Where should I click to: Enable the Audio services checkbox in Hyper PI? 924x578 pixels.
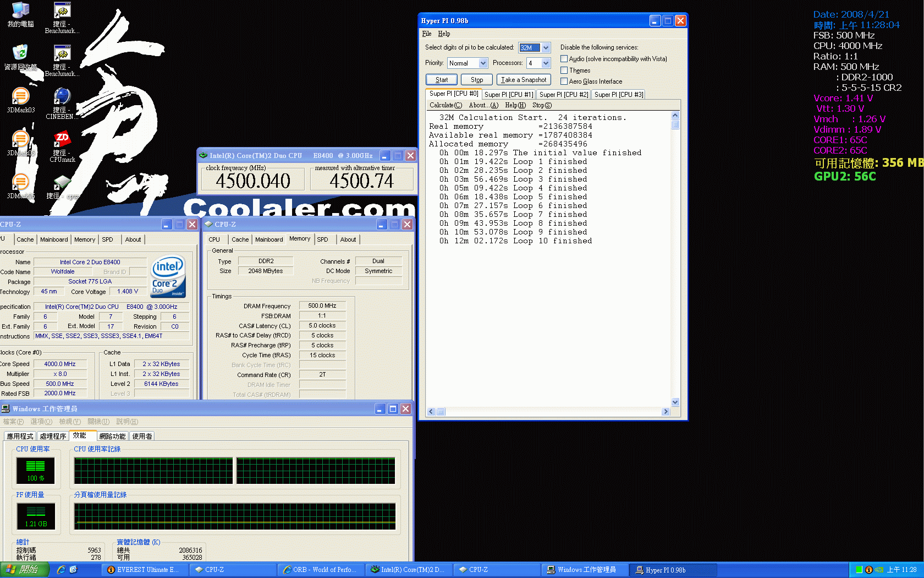tap(564, 59)
